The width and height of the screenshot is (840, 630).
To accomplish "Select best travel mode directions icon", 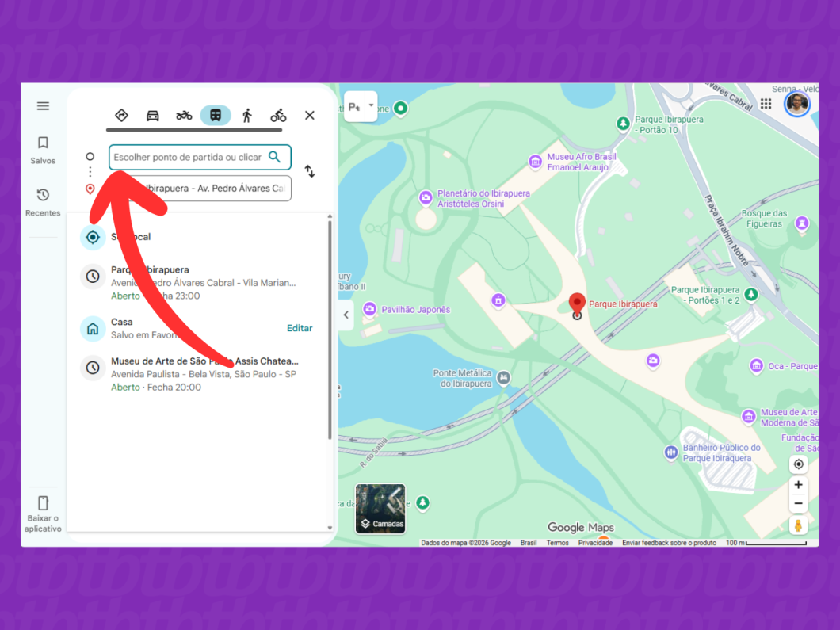I will [x=121, y=115].
